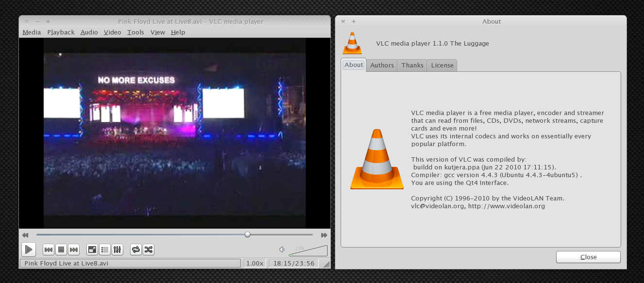Image resolution: width=644 pixels, height=283 pixels.
Task: Open the Help menu
Action: point(178,32)
